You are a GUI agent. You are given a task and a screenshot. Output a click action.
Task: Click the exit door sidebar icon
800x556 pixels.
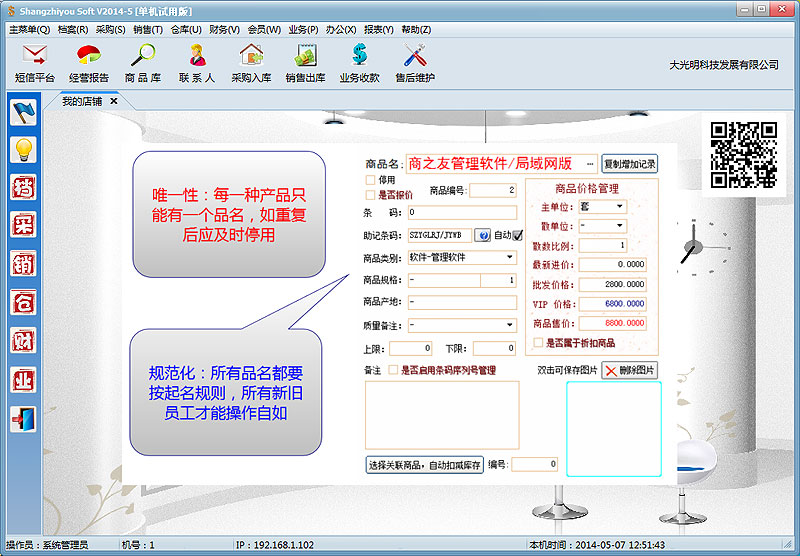pos(23,419)
